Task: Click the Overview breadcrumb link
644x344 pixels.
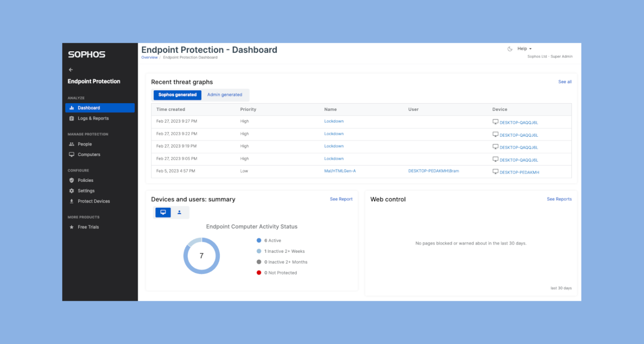Action: pos(149,58)
